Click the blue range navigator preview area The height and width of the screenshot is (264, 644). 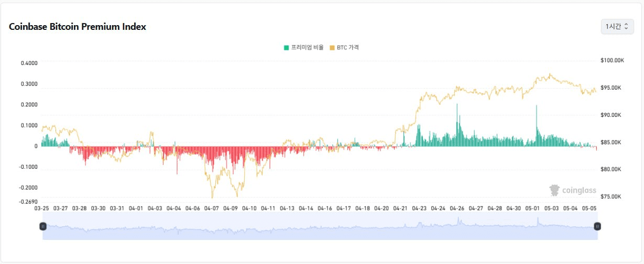[320, 226]
